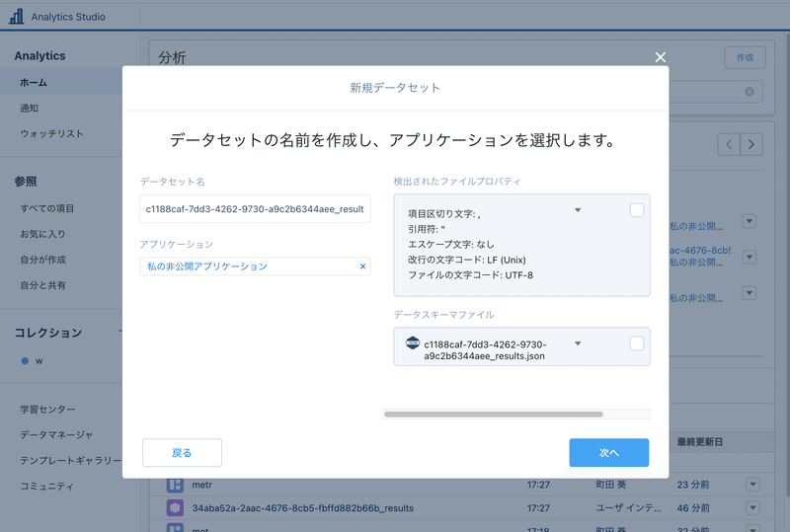This screenshot has height=532, width=790.
Task: Open テンプレートギャラリー in the sidebar
Action: coord(70,461)
